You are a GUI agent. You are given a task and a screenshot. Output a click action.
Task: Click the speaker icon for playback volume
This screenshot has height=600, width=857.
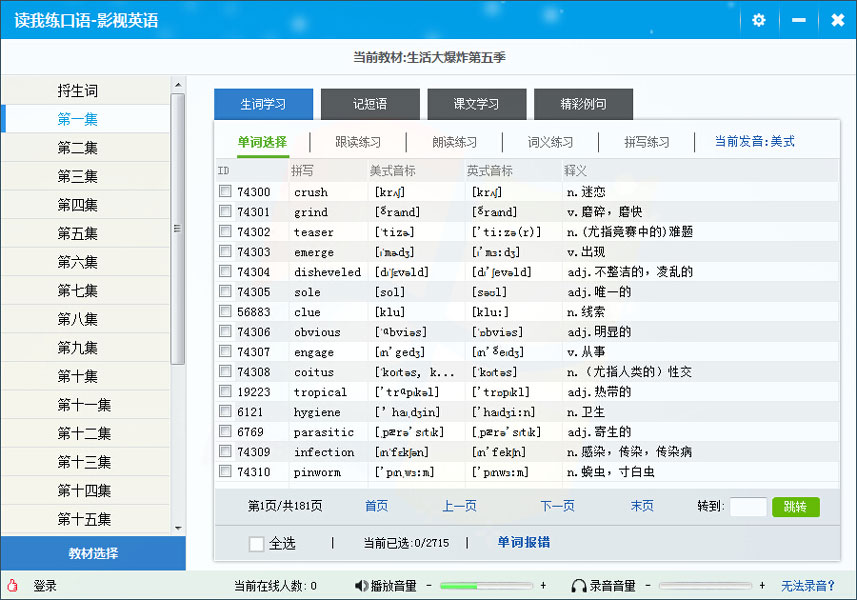(362, 585)
